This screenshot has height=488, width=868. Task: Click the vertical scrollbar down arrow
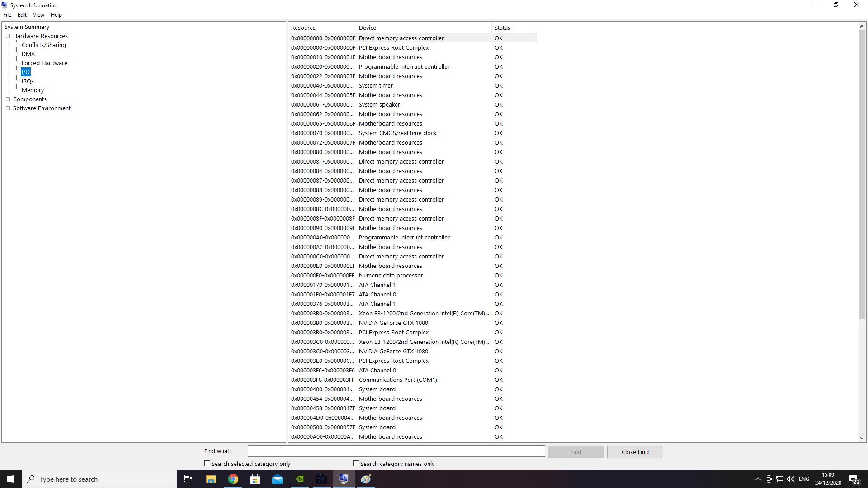[x=862, y=438]
